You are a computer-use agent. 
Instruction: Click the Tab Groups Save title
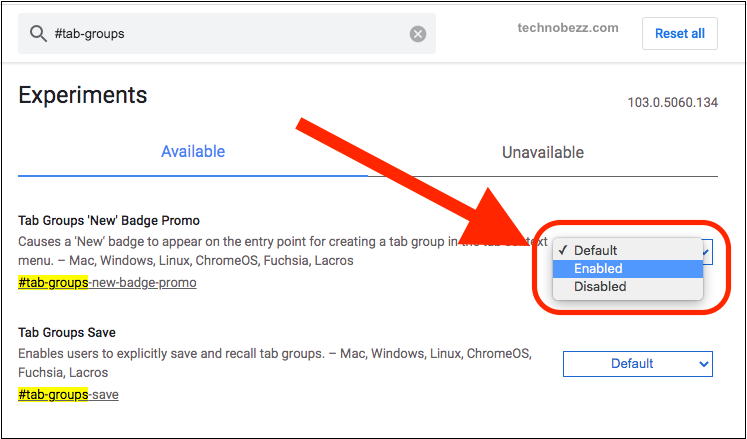67,332
